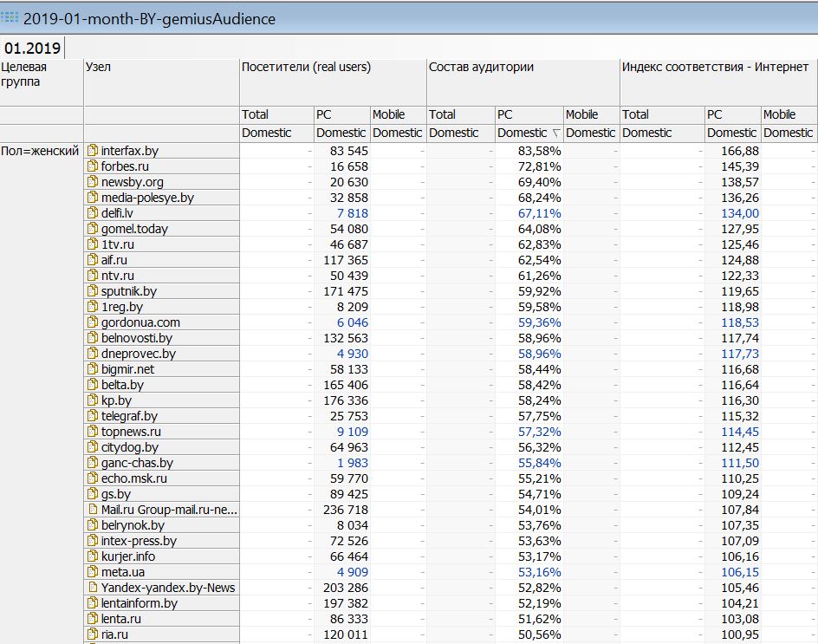Click the Целевая группа column header
818x644 pixels.
pos(24,74)
